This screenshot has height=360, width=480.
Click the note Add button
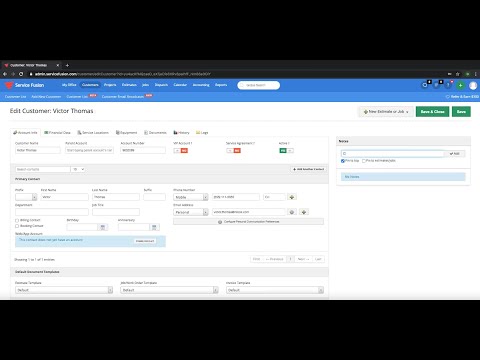coord(455,154)
